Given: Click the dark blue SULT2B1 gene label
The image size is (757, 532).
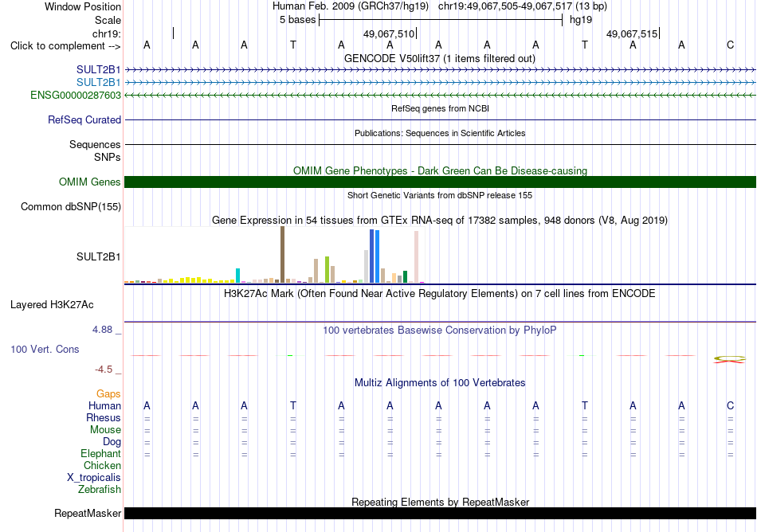Looking at the screenshot, I should coord(98,69).
